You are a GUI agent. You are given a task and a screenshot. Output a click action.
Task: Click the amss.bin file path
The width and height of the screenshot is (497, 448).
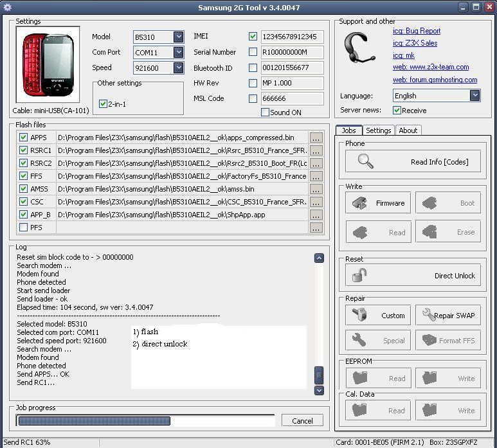[156, 189]
